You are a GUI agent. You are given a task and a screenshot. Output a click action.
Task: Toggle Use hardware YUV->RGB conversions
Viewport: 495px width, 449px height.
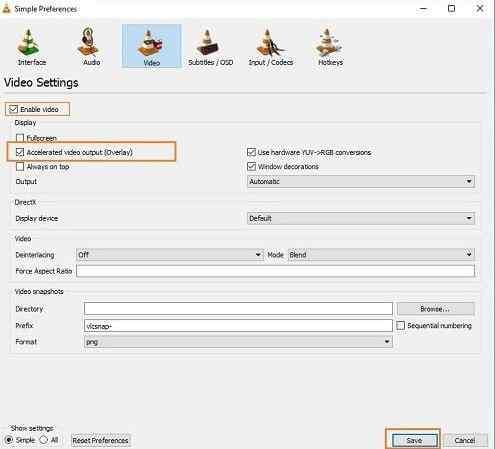point(251,152)
